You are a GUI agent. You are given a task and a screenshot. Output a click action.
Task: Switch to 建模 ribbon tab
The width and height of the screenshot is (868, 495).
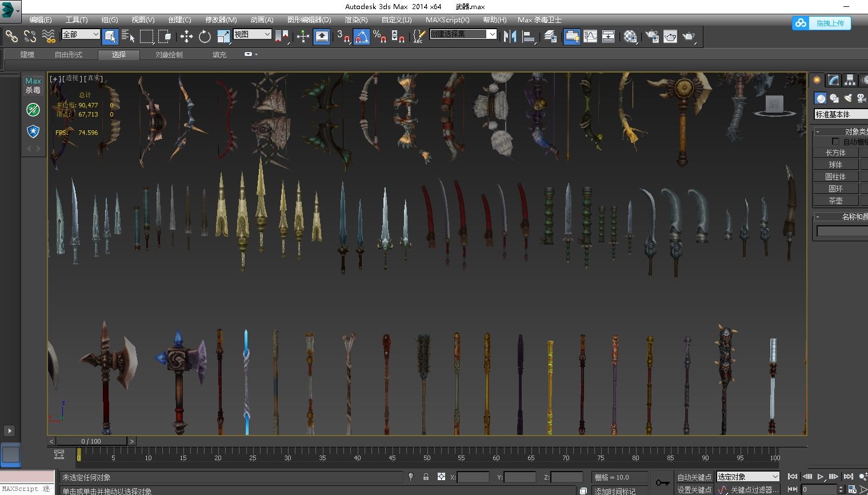pyautogui.click(x=27, y=54)
